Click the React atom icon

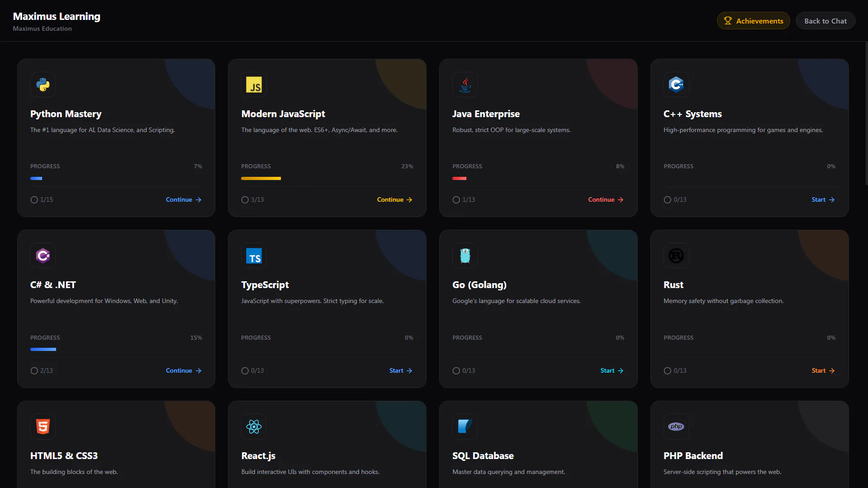click(x=254, y=426)
